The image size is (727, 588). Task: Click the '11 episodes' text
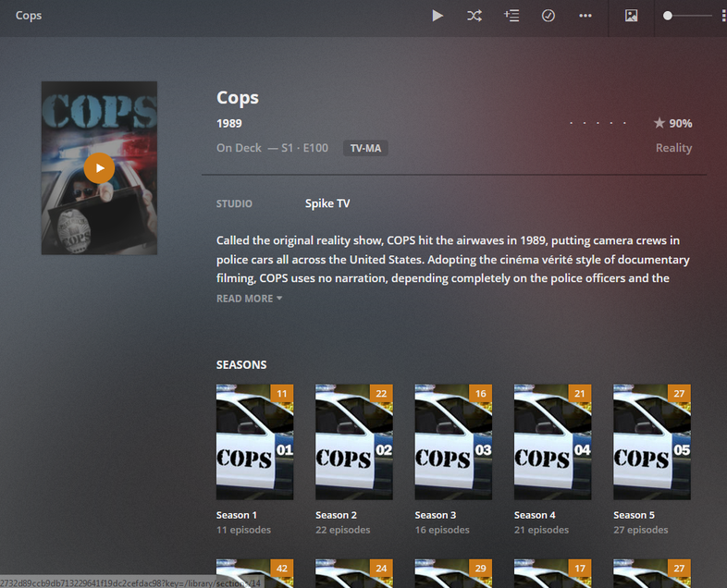point(243,530)
